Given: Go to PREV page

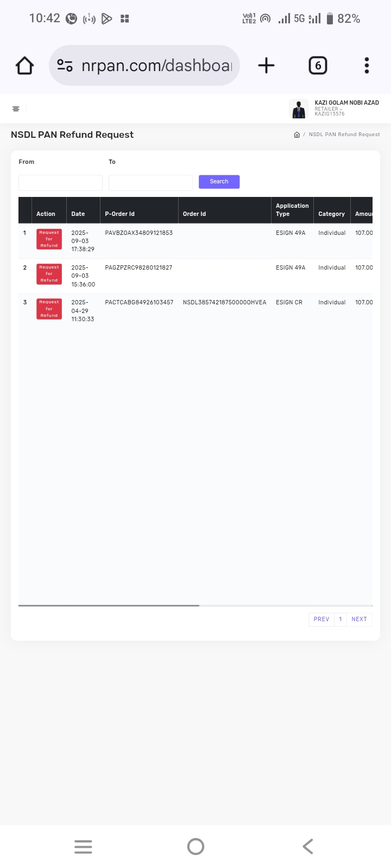Looking at the screenshot, I should coord(321,619).
